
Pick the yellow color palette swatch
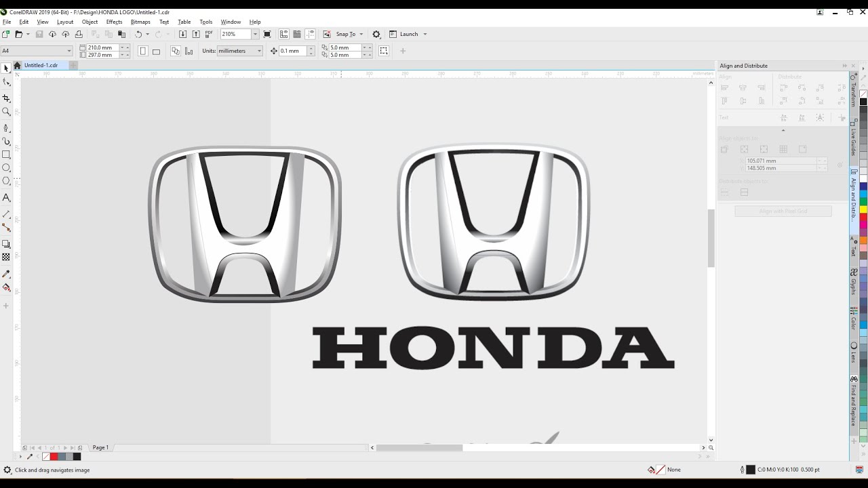[863, 210]
